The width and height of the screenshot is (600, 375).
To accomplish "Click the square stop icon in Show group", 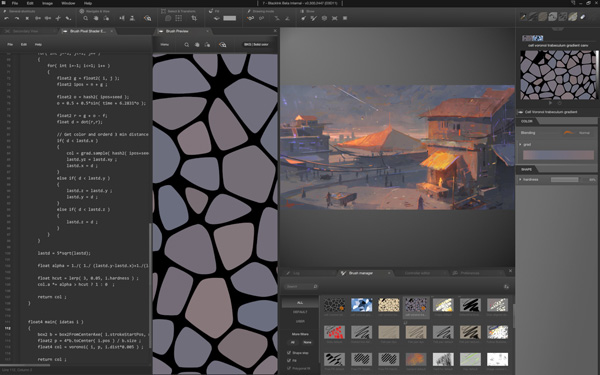I will pyautogui.click(x=345, y=18).
